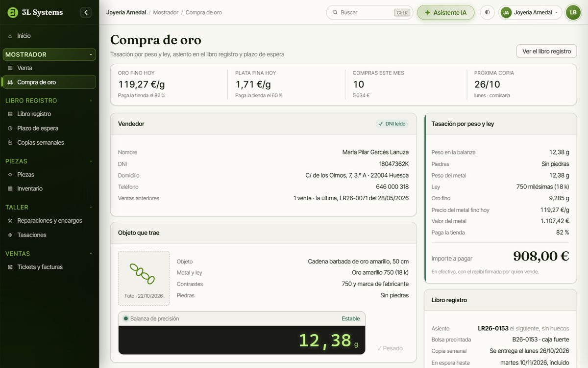Click the Cadena barbada de oro amarillo description

358,262
